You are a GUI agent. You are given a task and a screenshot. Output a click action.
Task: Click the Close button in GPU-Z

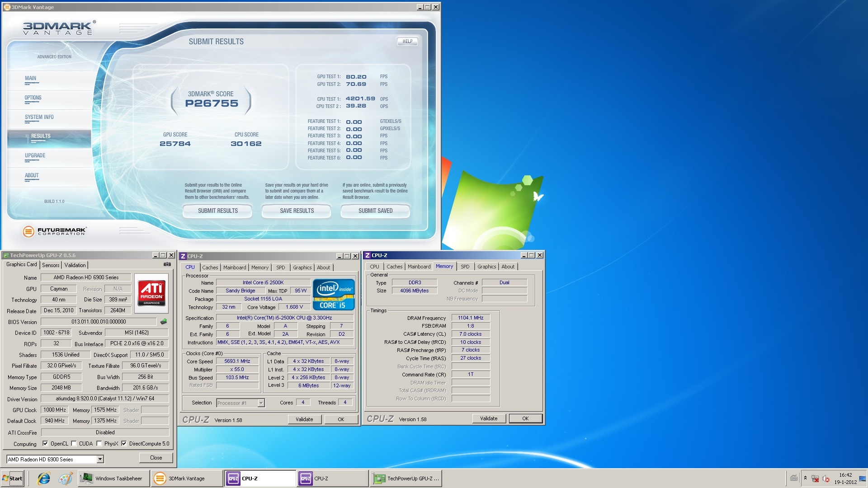156,458
